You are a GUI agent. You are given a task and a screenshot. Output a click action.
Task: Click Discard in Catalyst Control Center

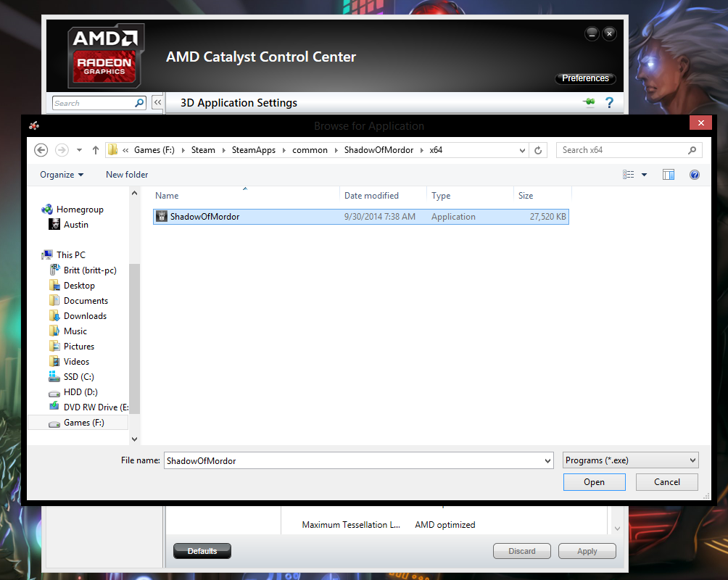[522, 551]
